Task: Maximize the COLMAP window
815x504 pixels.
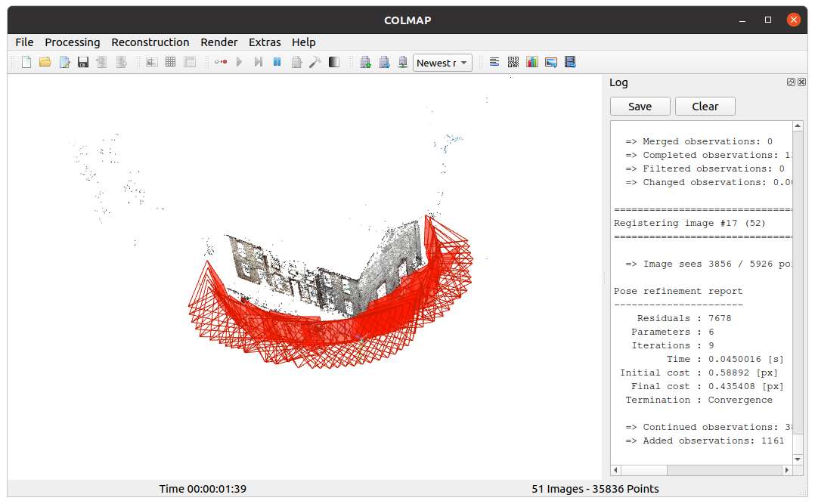Action: point(767,20)
